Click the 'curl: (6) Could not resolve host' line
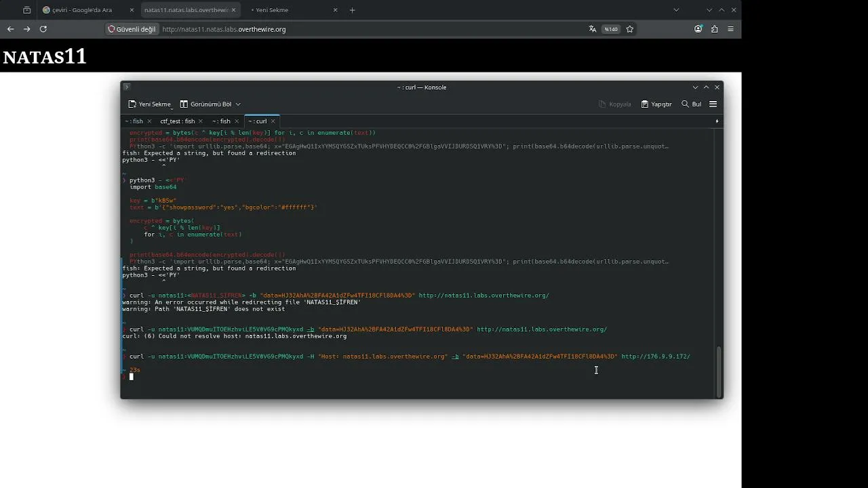 pyautogui.click(x=235, y=336)
